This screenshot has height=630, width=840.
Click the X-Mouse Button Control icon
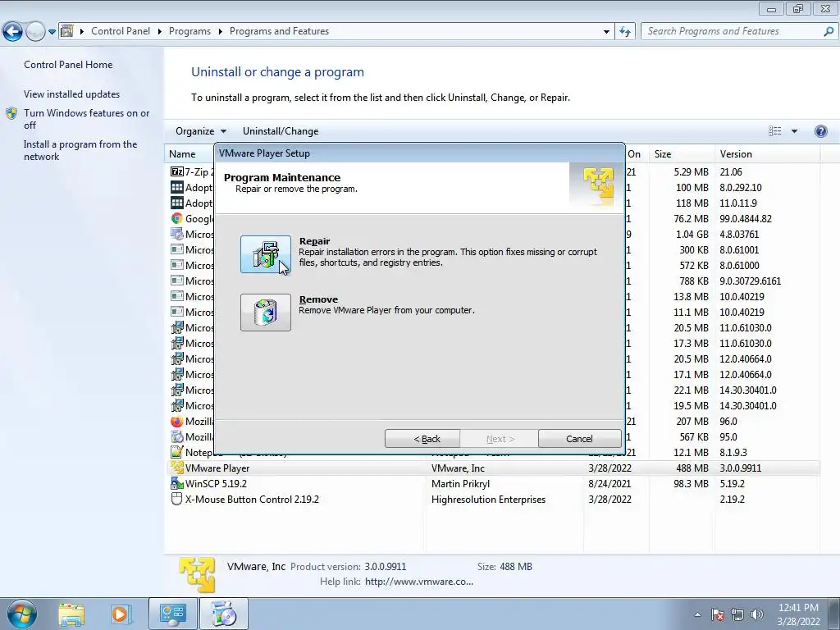click(x=177, y=500)
